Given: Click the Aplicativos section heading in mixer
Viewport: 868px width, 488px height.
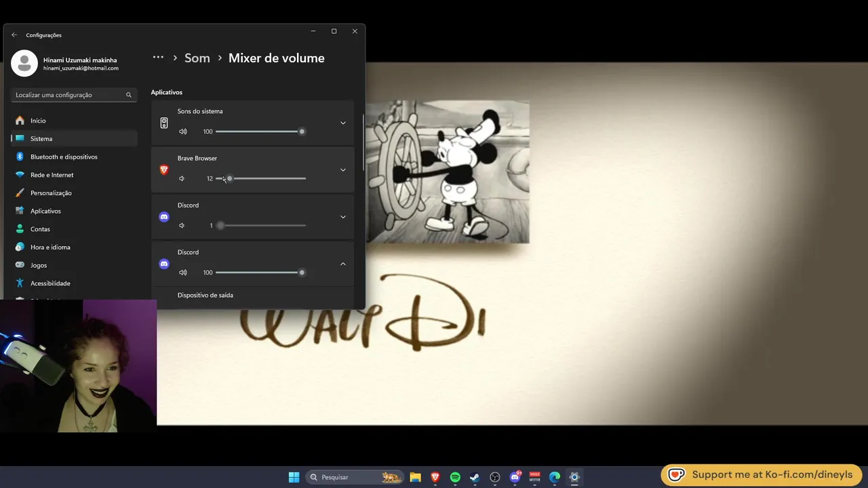Looking at the screenshot, I should click(167, 92).
